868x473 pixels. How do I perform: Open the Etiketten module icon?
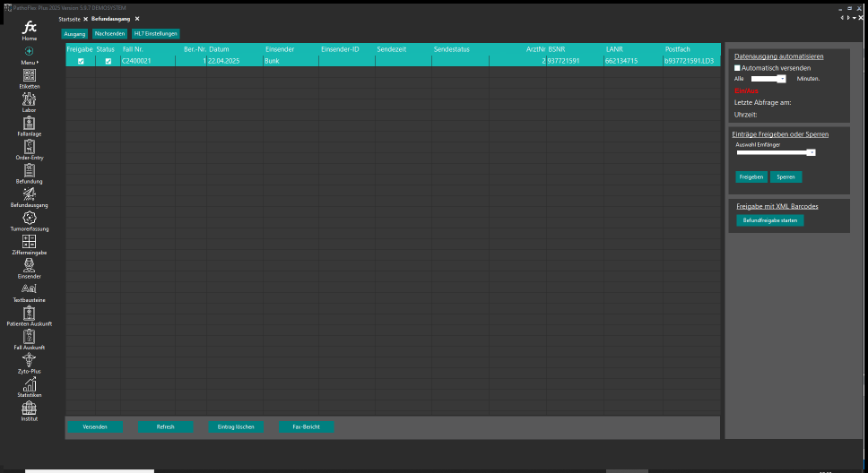point(30,76)
